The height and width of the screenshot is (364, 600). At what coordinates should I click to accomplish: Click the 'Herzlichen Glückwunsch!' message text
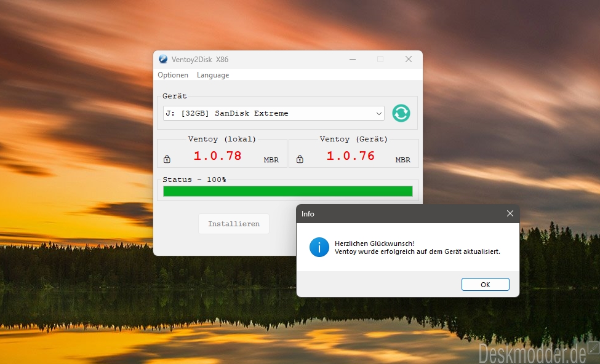click(374, 243)
